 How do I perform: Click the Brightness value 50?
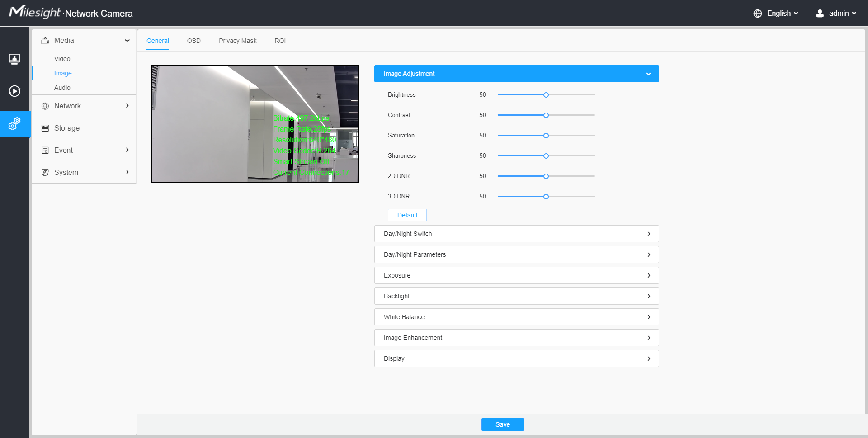[x=483, y=95]
